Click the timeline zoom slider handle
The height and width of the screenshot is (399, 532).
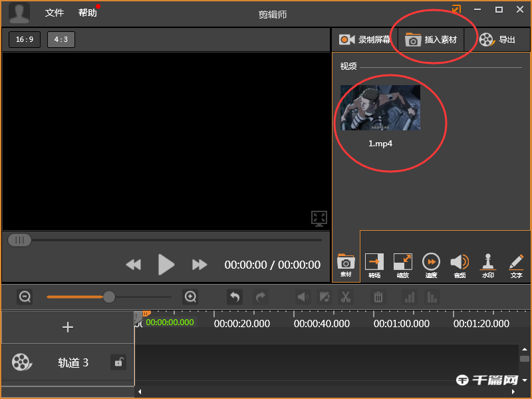click(x=109, y=297)
